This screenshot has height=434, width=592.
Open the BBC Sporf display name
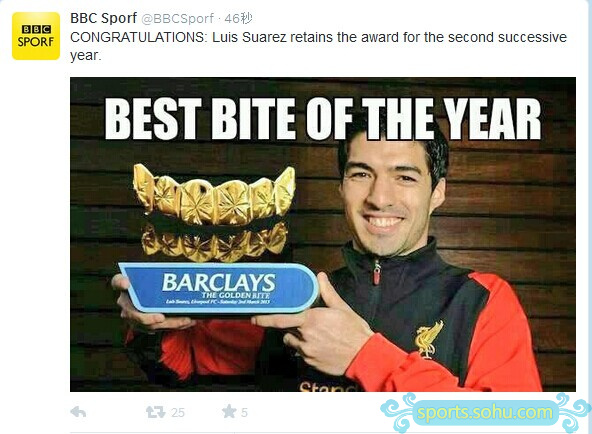(x=103, y=18)
